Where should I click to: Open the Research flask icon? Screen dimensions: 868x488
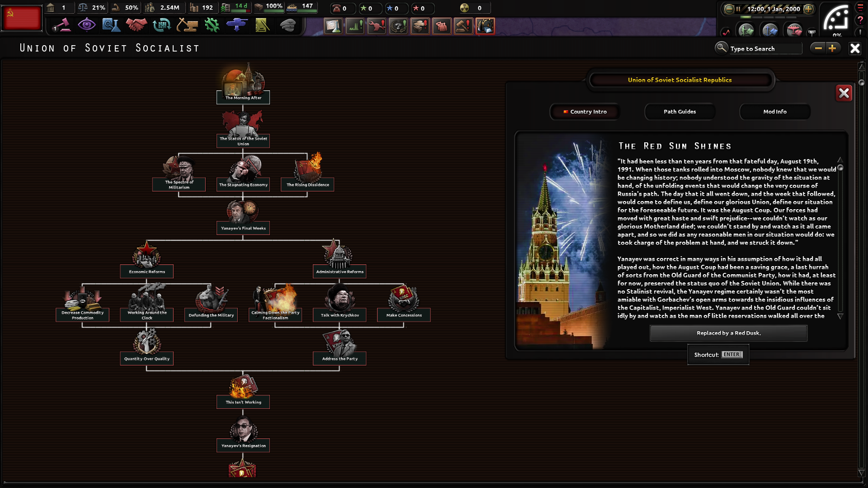[x=111, y=25]
